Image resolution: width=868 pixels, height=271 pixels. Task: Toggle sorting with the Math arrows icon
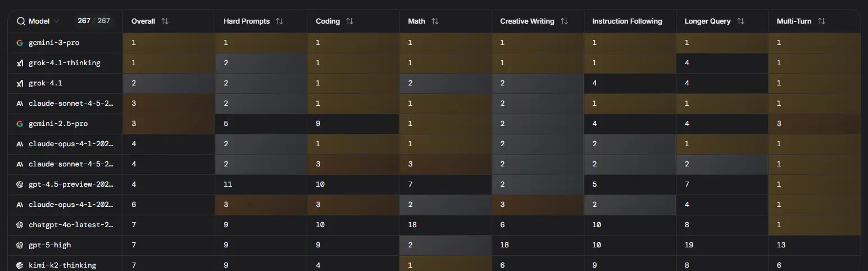coord(435,21)
